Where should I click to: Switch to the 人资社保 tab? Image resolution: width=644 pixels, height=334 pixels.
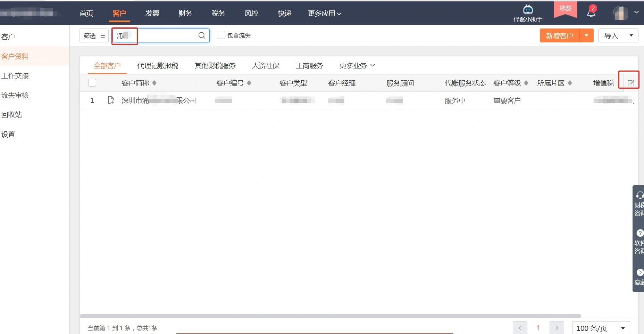[266, 66]
